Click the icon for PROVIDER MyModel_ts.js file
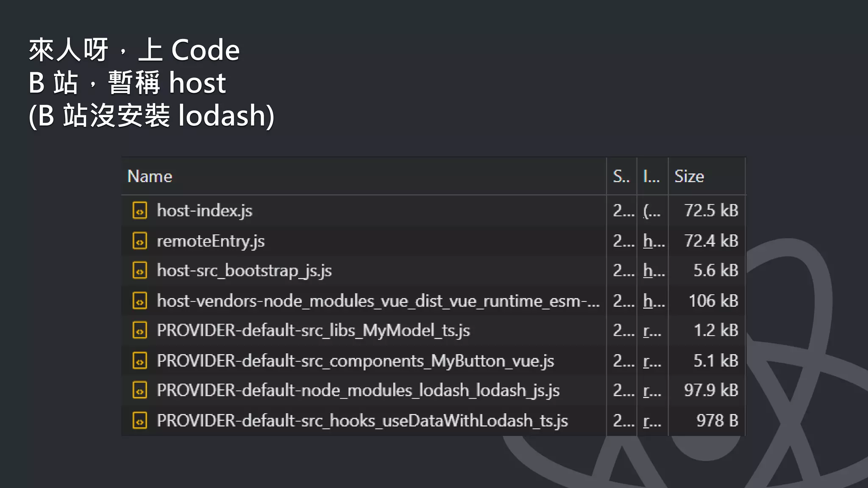The height and width of the screenshot is (488, 868). coord(139,330)
